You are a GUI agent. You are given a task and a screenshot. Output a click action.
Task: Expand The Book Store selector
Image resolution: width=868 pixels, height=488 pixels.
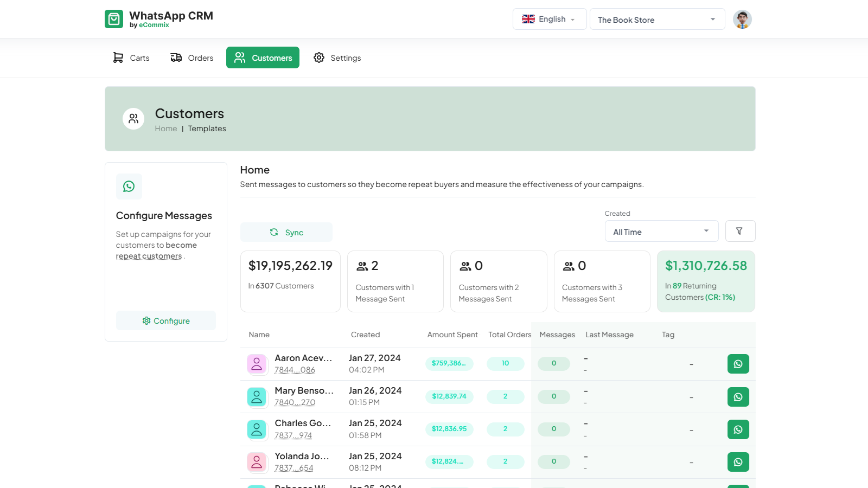tap(657, 19)
